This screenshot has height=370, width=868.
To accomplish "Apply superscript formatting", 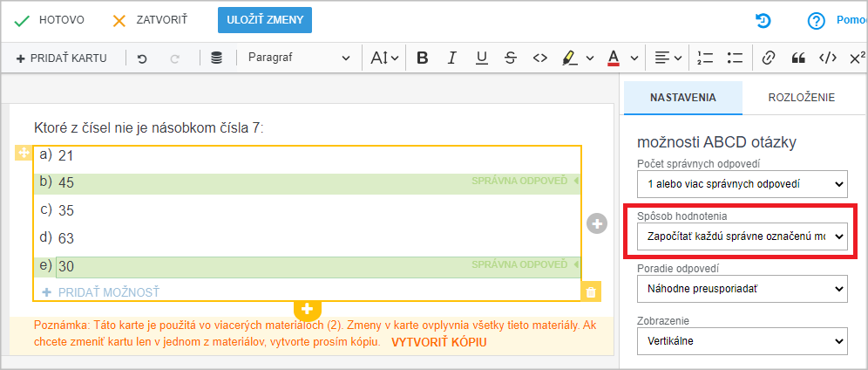I will [x=857, y=58].
